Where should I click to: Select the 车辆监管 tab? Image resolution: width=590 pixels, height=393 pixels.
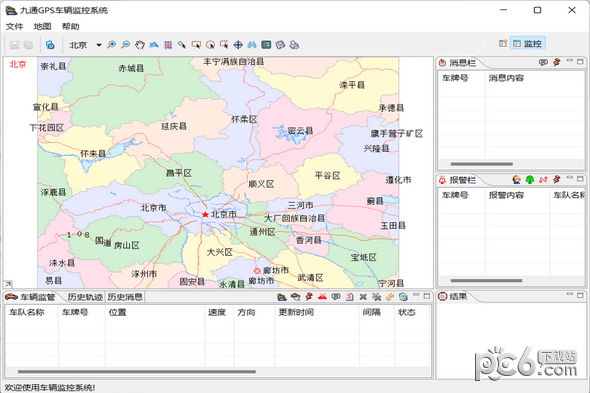coord(30,297)
